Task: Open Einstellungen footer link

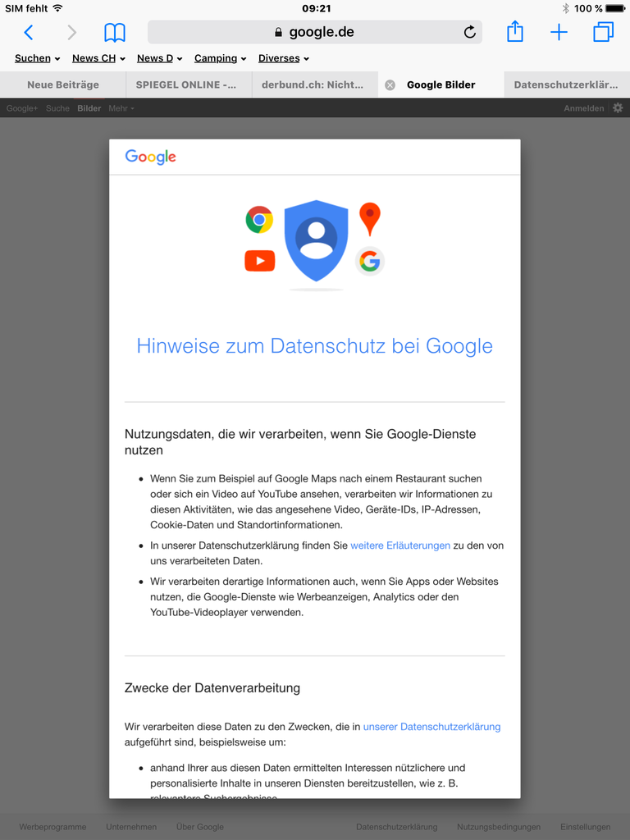Action: tap(585, 827)
